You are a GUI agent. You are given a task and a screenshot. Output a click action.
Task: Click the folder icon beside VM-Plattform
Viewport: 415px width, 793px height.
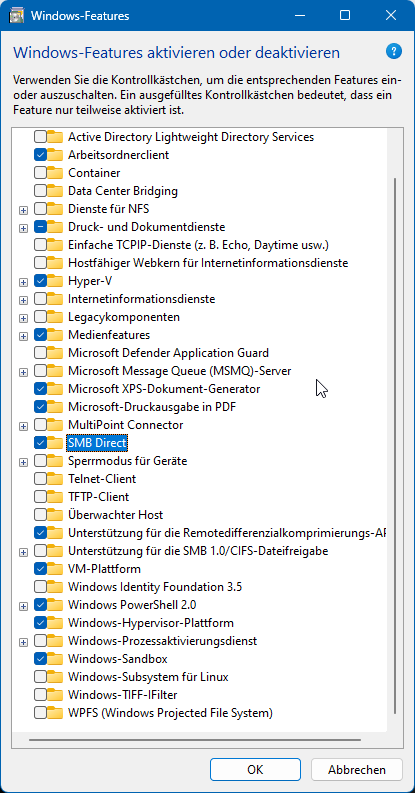coord(55,569)
